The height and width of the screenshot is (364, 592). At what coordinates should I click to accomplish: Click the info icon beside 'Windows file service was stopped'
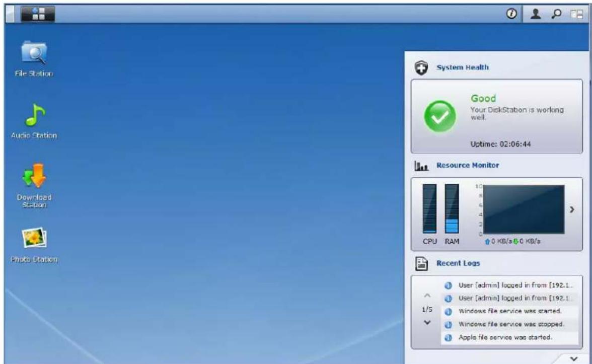(448, 325)
